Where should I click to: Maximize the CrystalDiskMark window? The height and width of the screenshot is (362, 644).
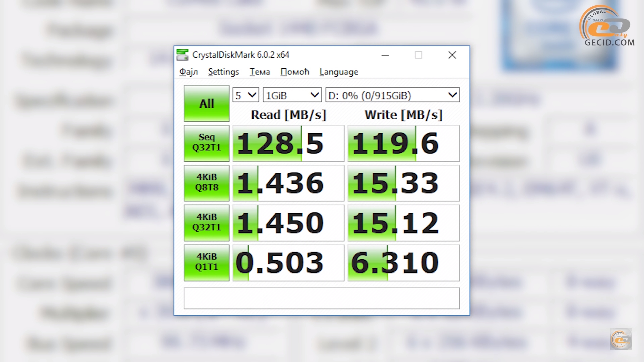pos(418,55)
